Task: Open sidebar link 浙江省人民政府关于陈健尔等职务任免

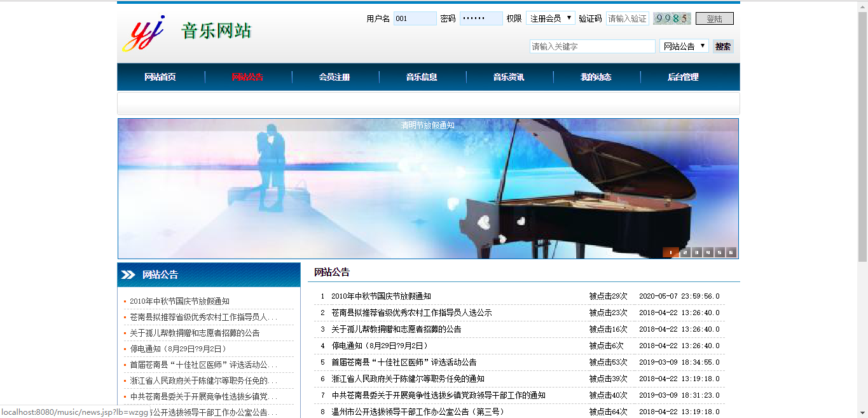Action: (203, 381)
